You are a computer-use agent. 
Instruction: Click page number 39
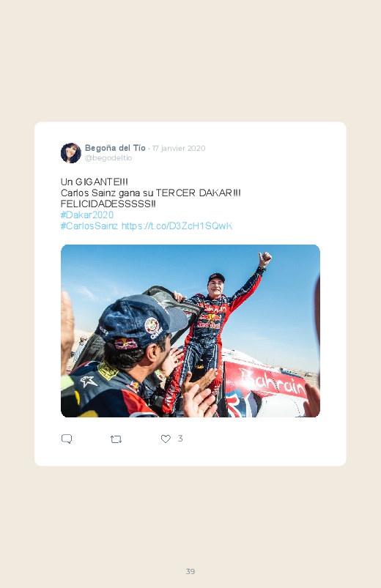pyautogui.click(x=190, y=571)
